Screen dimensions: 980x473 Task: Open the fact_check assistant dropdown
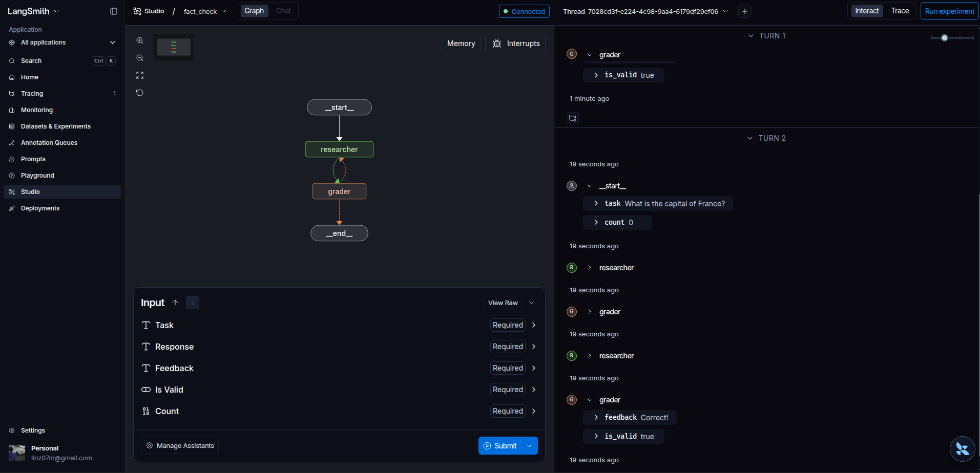[x=205, y=11]
